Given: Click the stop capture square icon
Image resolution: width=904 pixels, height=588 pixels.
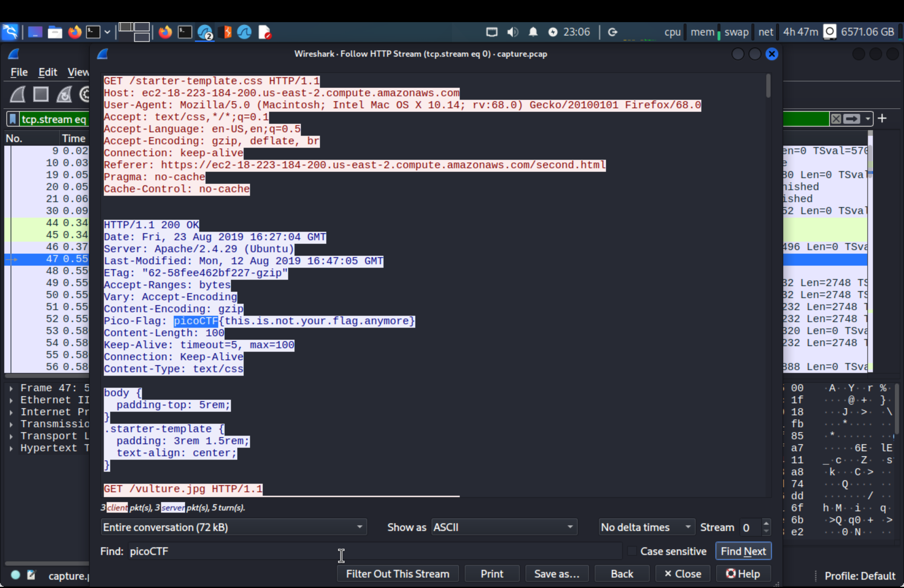Looking at the screenshot, I should click(x=41, y=94).
